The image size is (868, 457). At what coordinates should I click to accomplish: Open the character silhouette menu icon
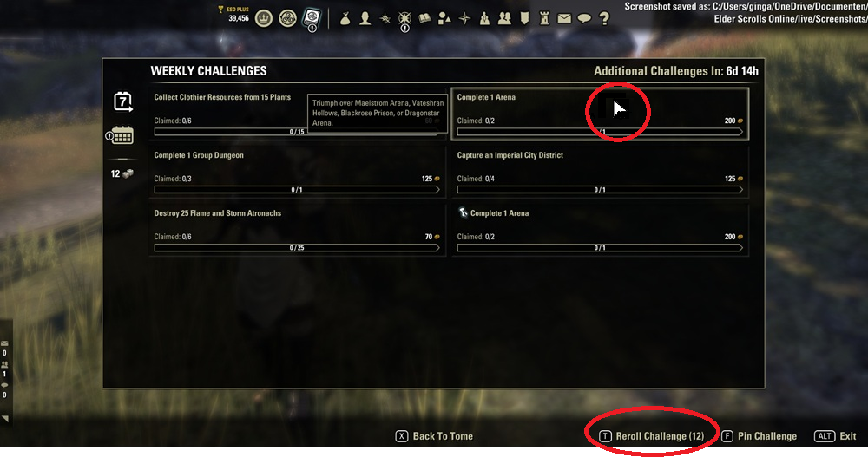[x=365, y=19]
